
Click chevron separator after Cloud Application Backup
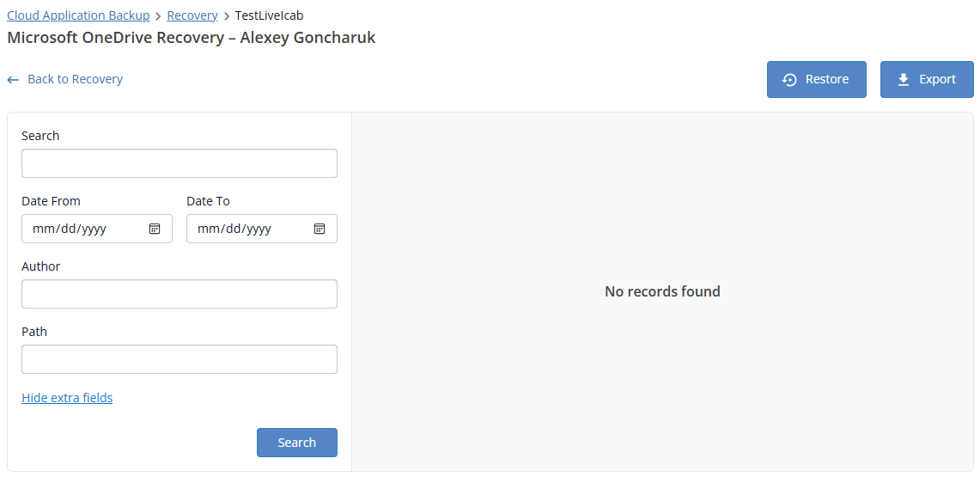click(158, 16)
